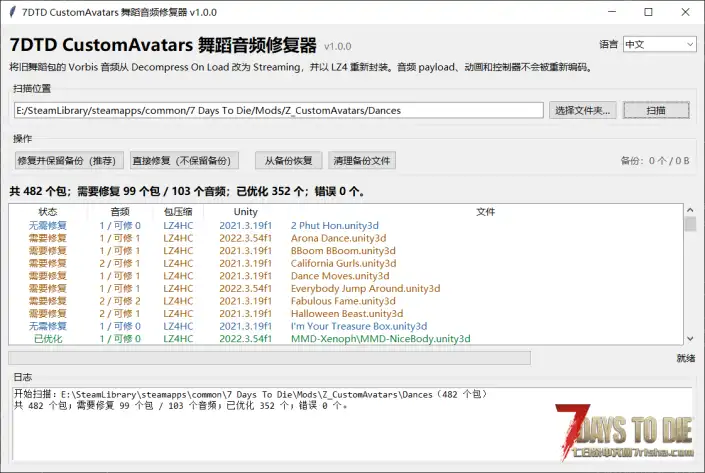Select row Fabulous Fame.unity3d

346,301
